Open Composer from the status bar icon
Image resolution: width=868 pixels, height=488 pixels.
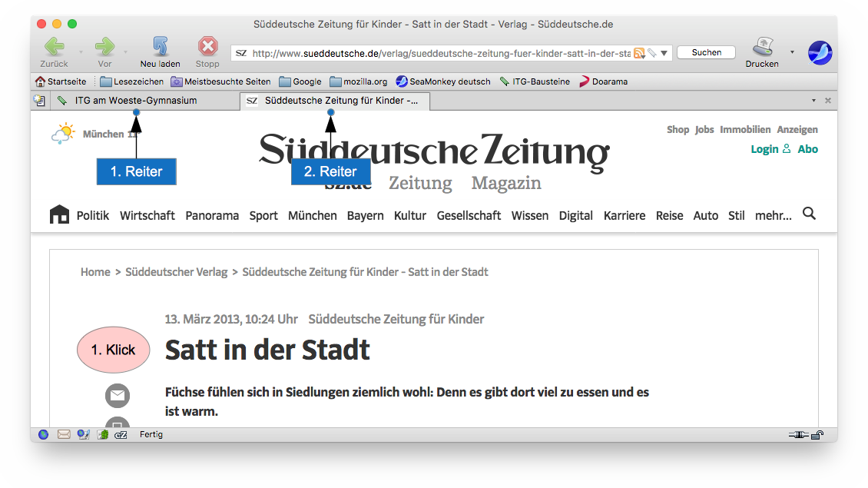coord(84,435)
